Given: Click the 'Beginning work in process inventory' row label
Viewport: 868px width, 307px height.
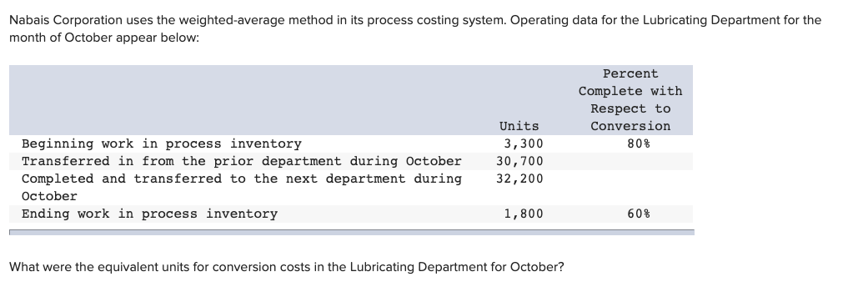Looking at the screenshot, I should click(x=161, y=144).
